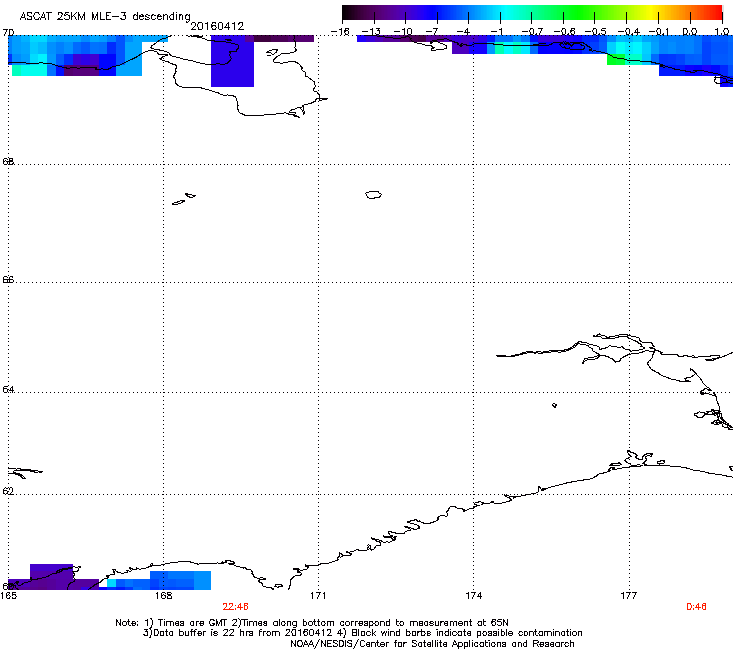Click the red time stamp 22:46
Image resolution: width=740 pixels, height=650 pixels.
point(235,607)
